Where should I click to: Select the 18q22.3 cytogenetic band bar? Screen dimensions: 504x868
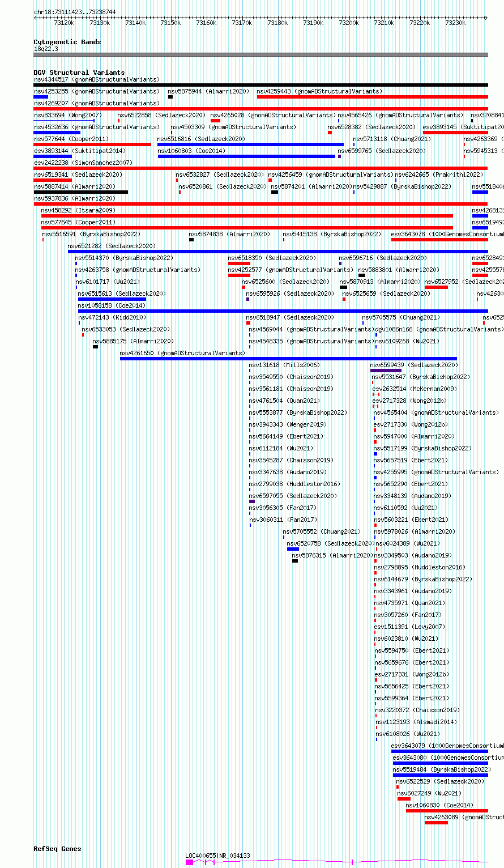(x=260, y=55)
